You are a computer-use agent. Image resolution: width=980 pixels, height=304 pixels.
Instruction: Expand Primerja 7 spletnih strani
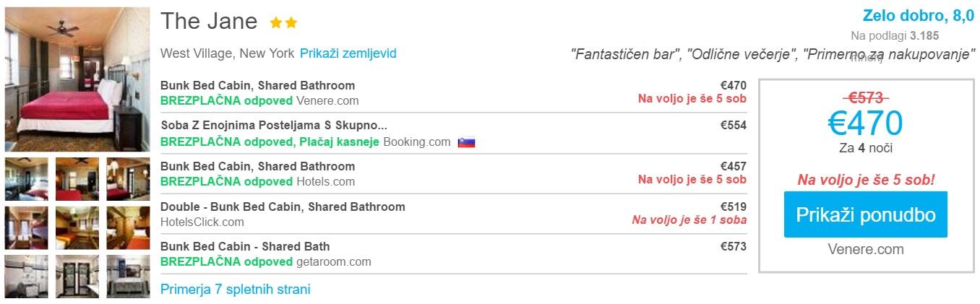point(235,290)
